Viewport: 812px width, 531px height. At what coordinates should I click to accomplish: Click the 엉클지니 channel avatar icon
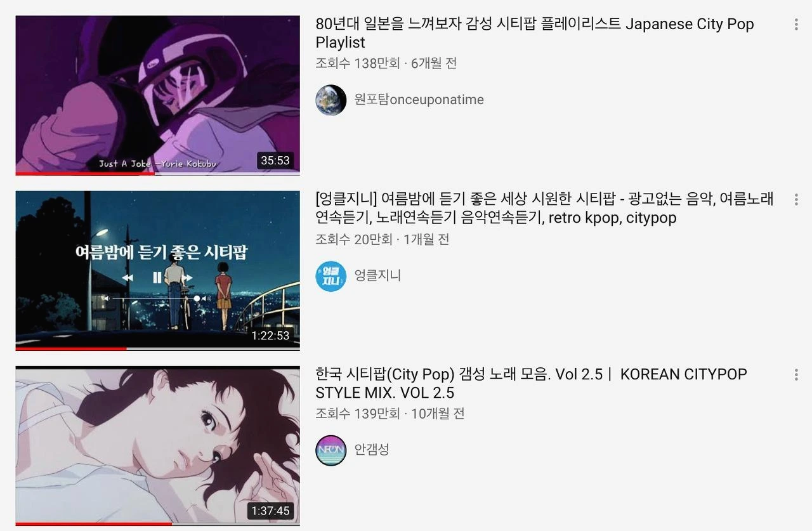(331, 276)
